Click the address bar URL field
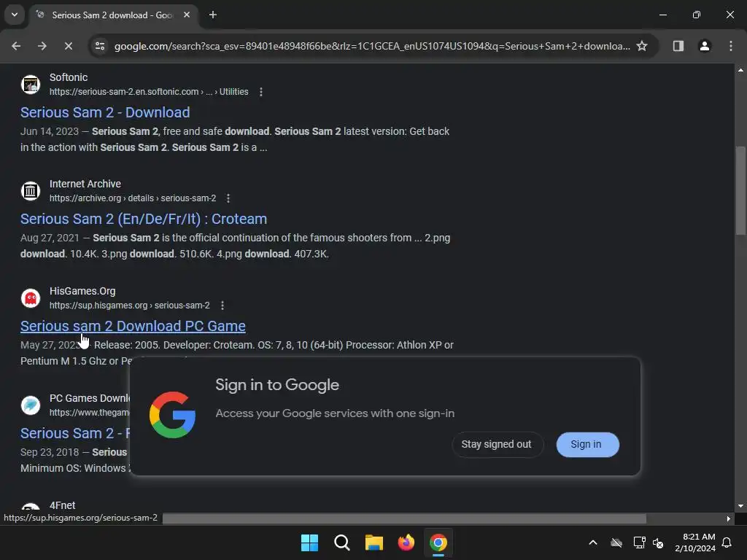Screen dimensions: 747x560 371,46
